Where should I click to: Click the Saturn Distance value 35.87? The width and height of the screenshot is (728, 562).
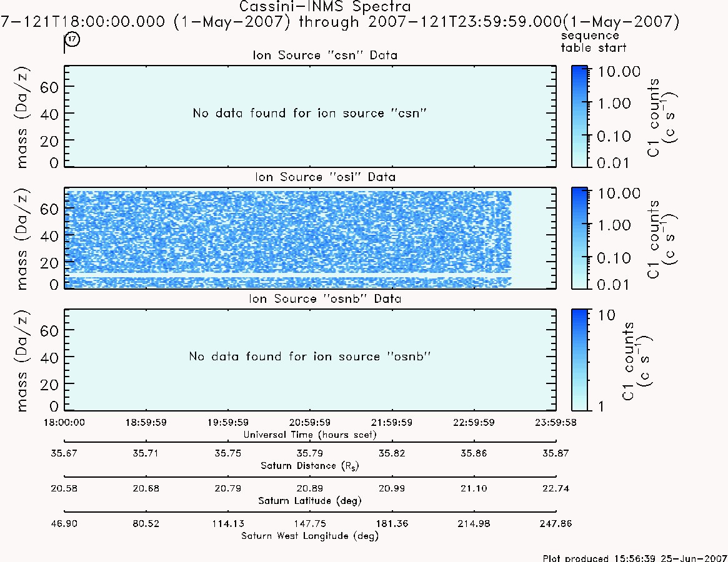(556, 453)
